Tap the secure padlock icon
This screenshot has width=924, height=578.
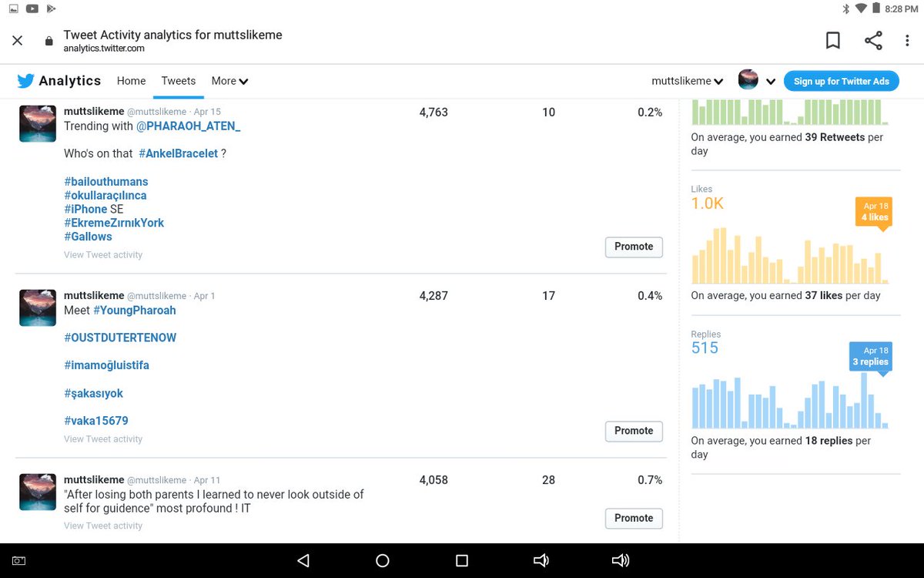coord(49,41)
